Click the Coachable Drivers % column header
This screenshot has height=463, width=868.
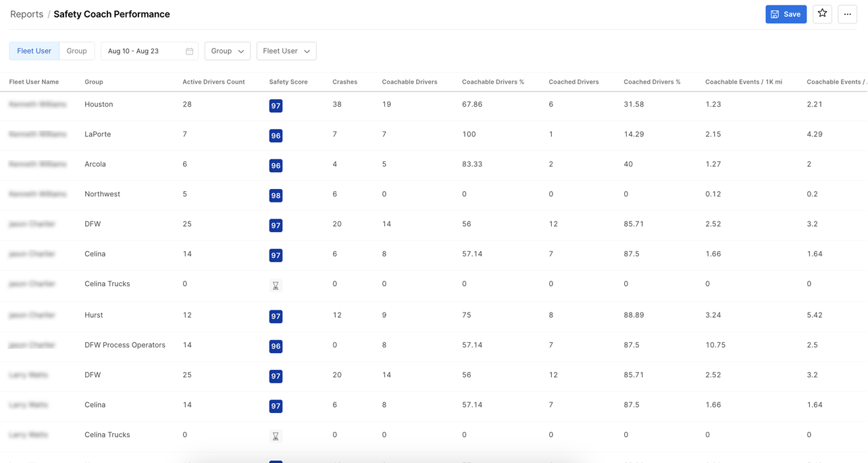click(493, 82)
